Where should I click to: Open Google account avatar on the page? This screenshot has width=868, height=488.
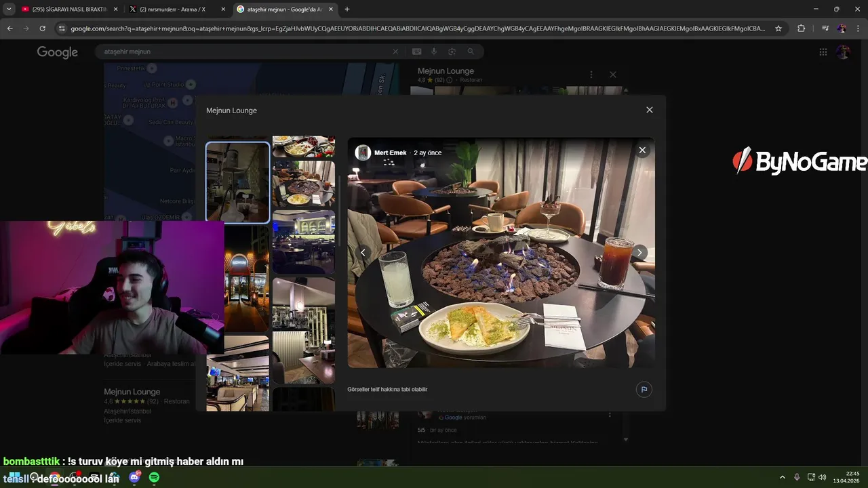pyautogui.click(x=843, y=52)
